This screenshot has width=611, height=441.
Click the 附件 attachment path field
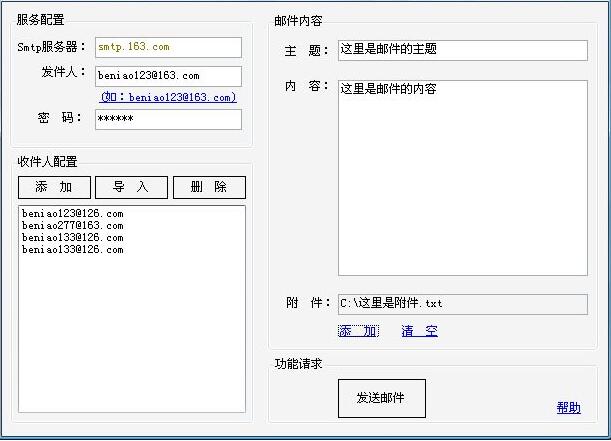[x=462, y=303]
